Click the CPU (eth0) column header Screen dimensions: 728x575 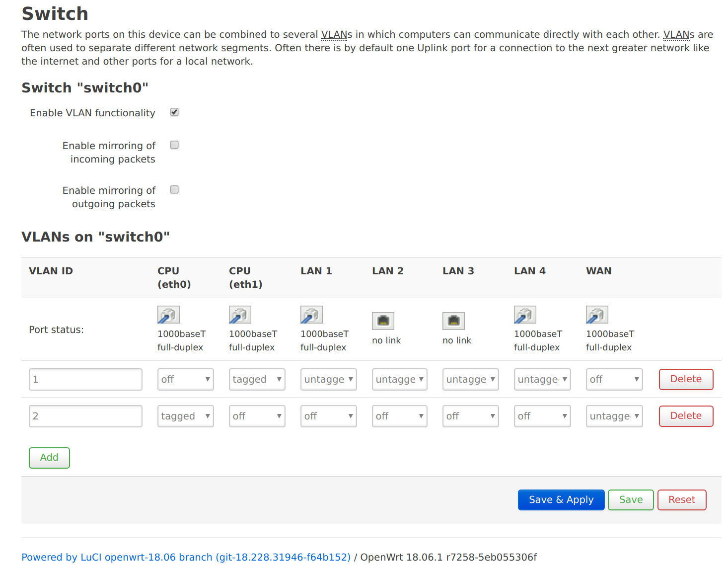pos(174,277)
